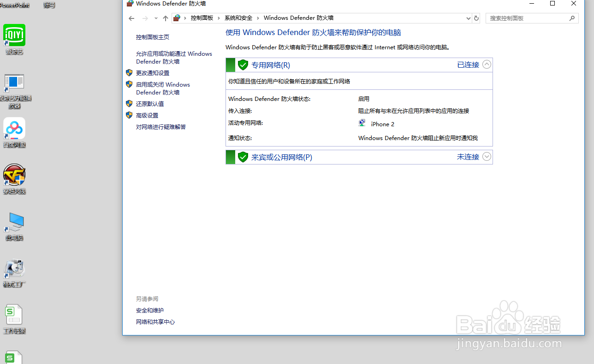The image size is (594, 364).
Task: Open the 账号 menu
Action: point(49,5)
